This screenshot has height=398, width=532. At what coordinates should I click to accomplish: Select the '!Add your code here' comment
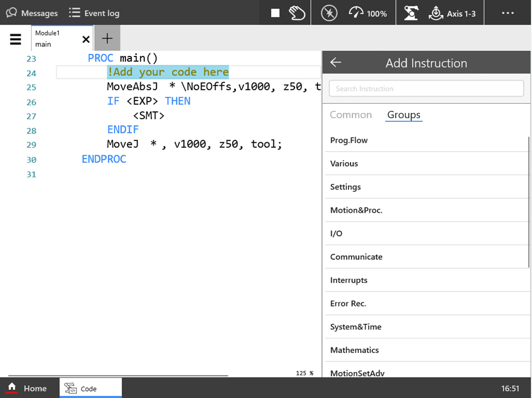point(168,72)
